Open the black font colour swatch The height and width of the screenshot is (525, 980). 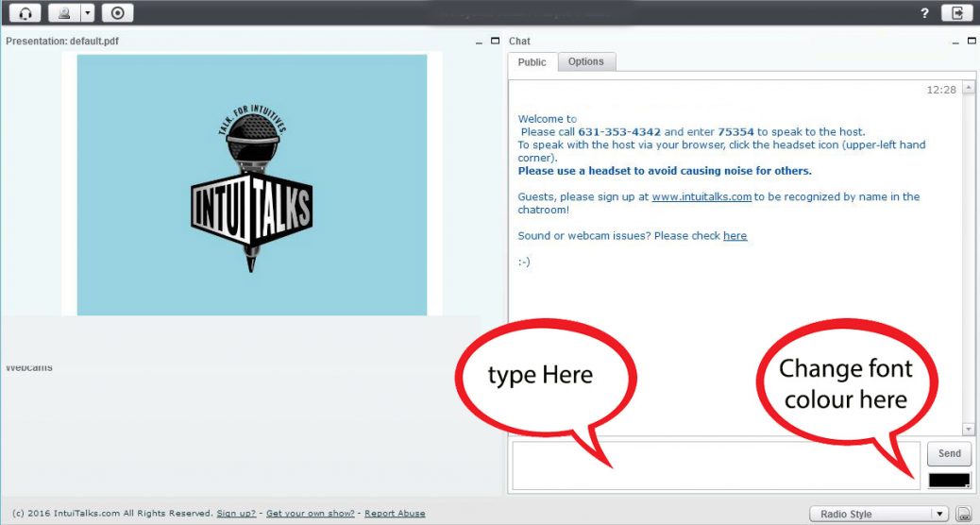click(x=950, y=481)
